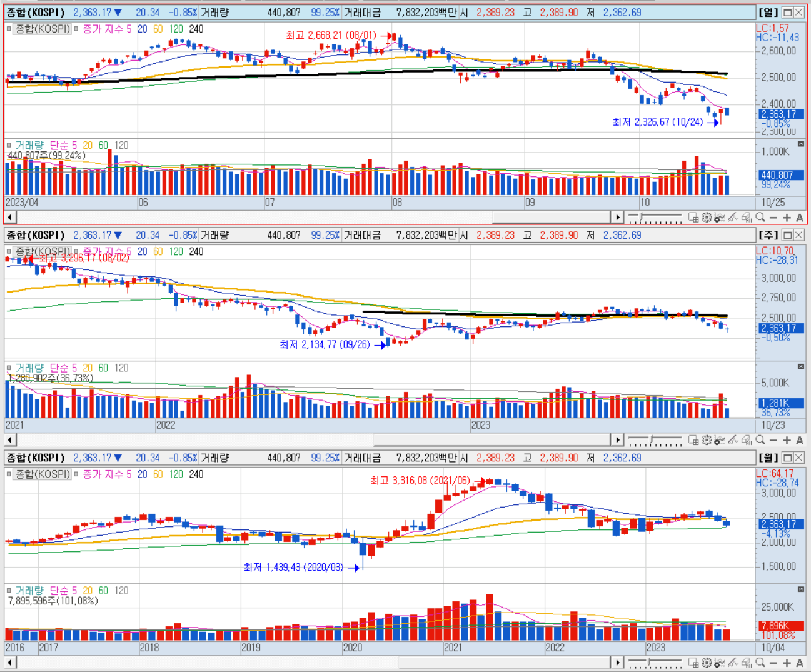Viewport: 811px width, 672px height.
Task: Click the [주] weekly period label
Action: [x=768, y=235]
